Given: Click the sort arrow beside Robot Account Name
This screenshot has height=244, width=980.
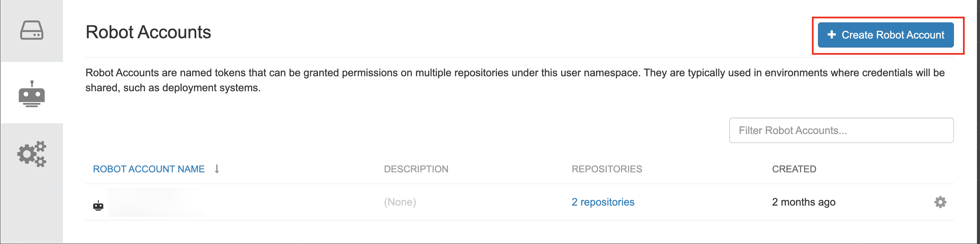Looking at the screenshot, I should click(x=217, y=169).
